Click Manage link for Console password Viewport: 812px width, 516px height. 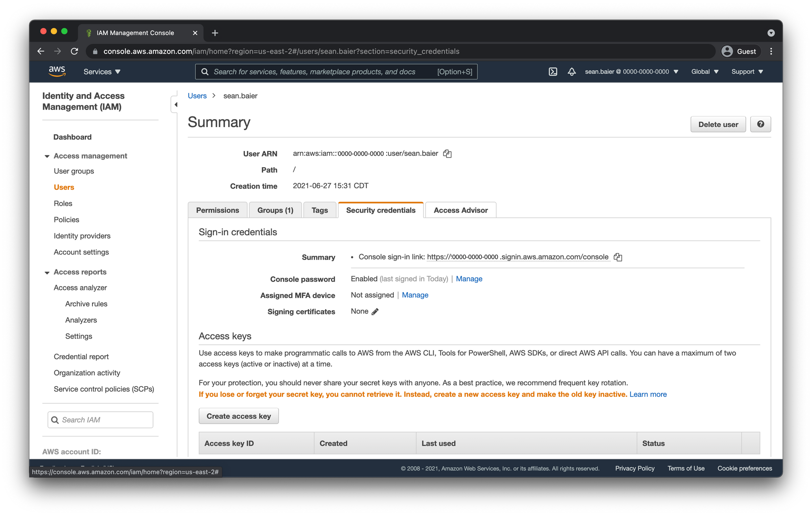(x=469, y=278)
